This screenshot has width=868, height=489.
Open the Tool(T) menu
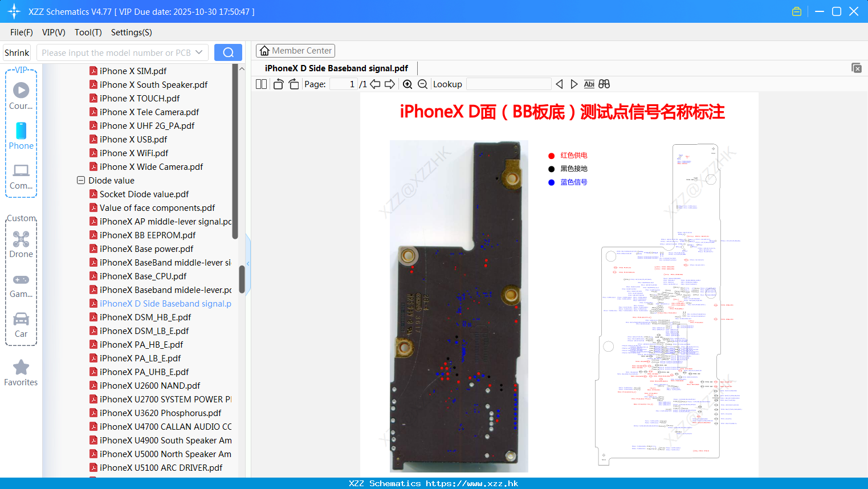(88, 32)
